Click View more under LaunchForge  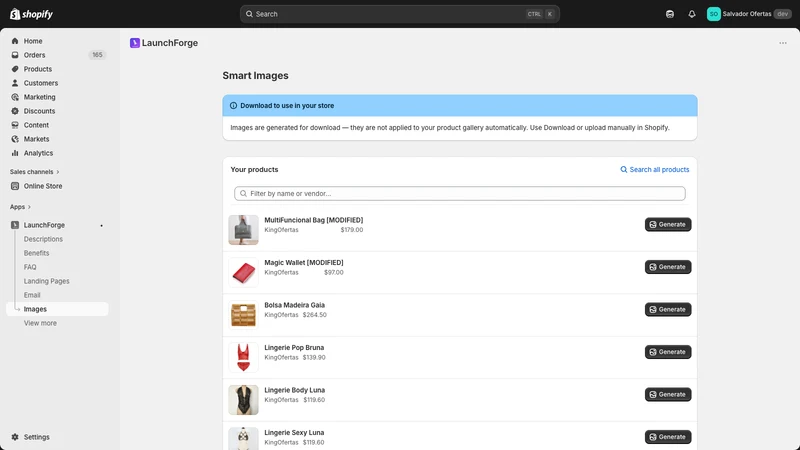pos(40,323)
